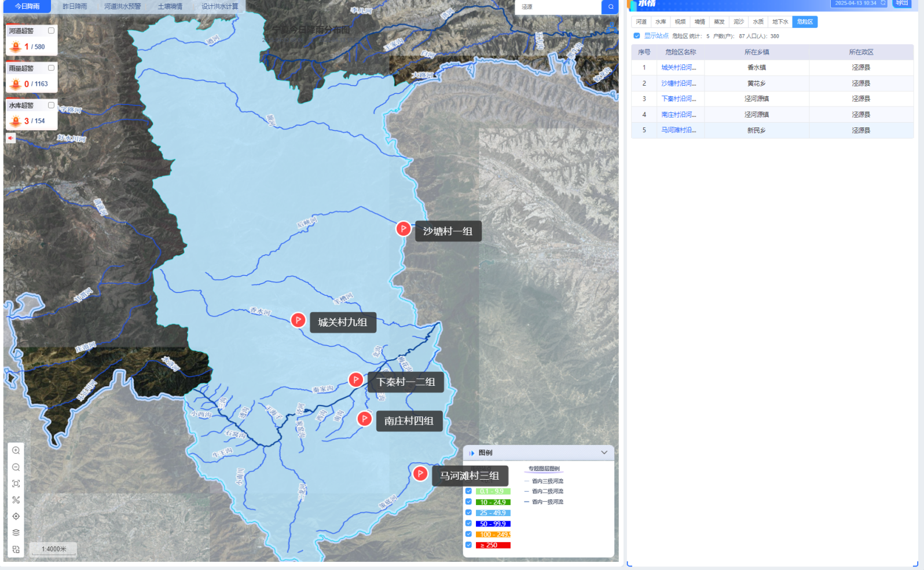
Task: Switch to the 昨日降雨 tab
Action: 75,6
